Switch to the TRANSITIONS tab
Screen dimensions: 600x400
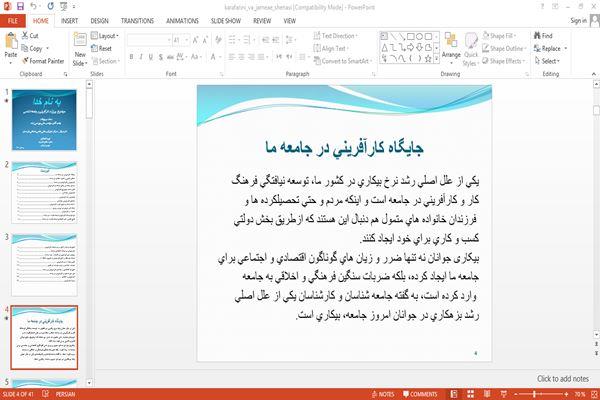pos(137,21)
